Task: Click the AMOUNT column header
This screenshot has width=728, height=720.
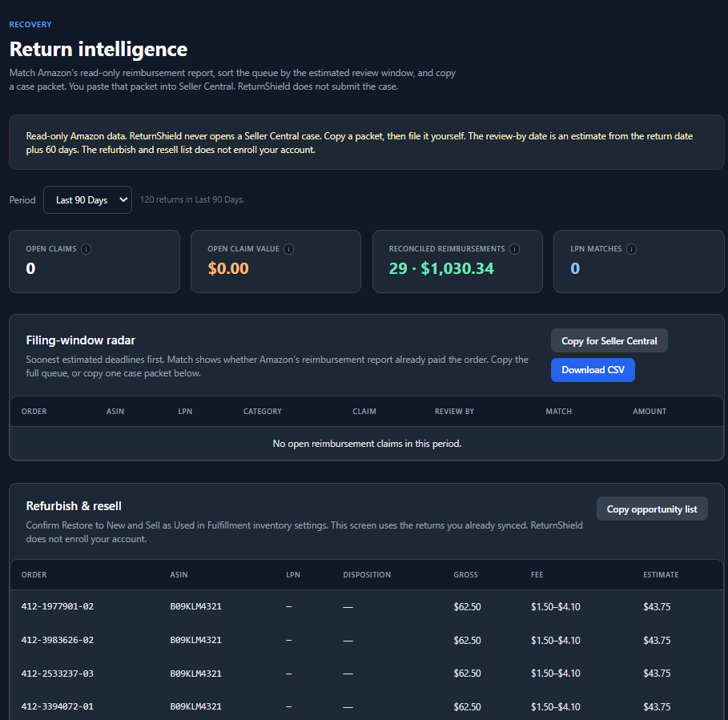Action: click(x=649, y=412)
